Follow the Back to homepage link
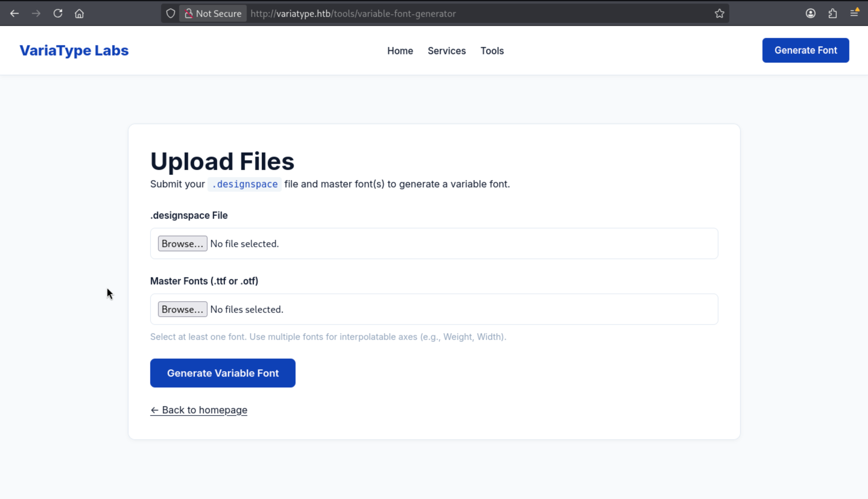This screenshot has height=499, width=868. coord(198,410)
